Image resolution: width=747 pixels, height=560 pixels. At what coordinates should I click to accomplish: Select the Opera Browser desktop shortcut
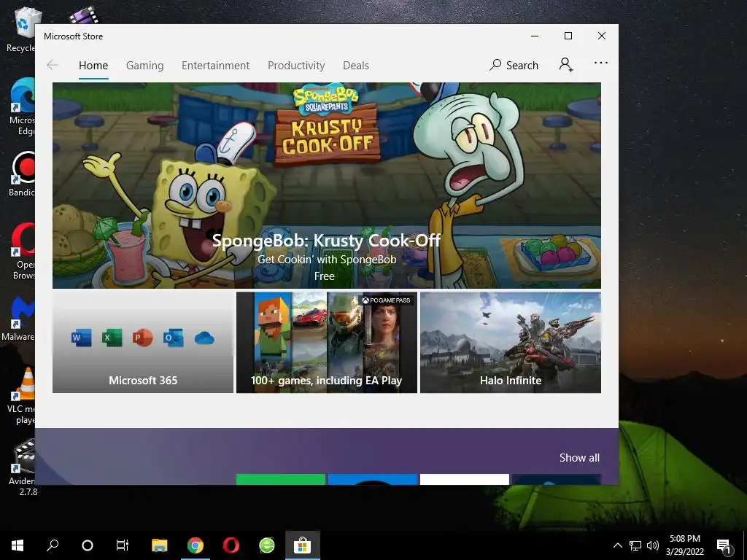point(23,251)
